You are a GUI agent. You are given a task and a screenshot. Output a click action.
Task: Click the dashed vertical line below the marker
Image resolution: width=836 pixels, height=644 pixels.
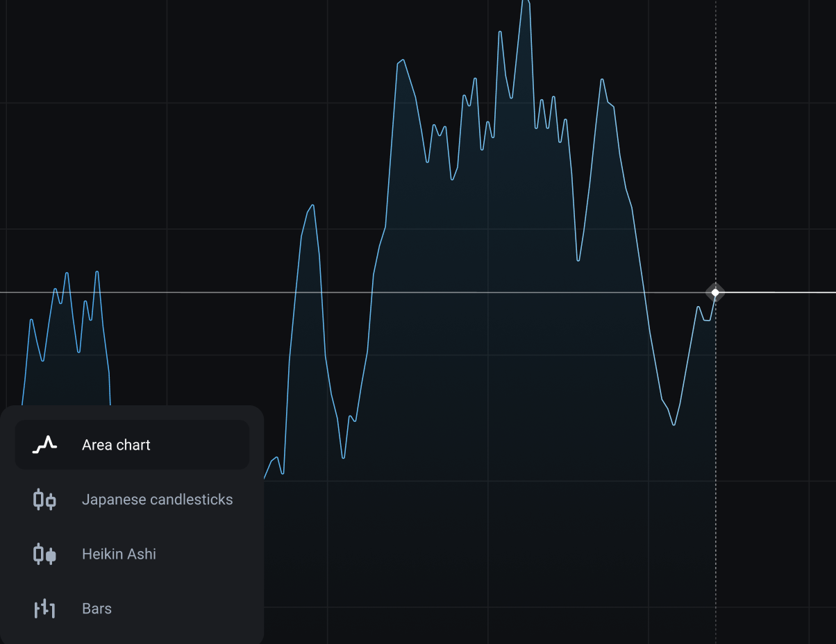pyautogui.click(x=715, y=486)
